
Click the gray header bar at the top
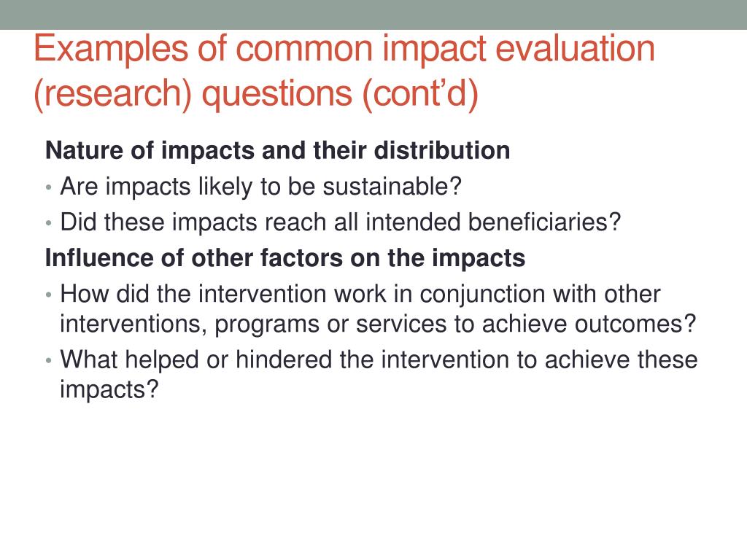pos(373,15)
